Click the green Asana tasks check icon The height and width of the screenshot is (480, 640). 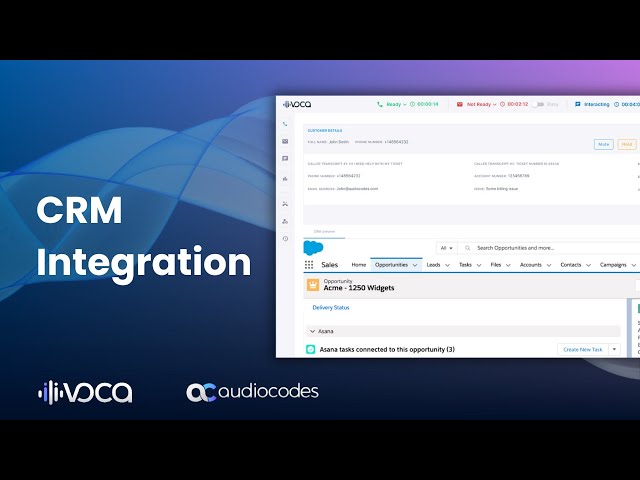[x=311, y=349]
